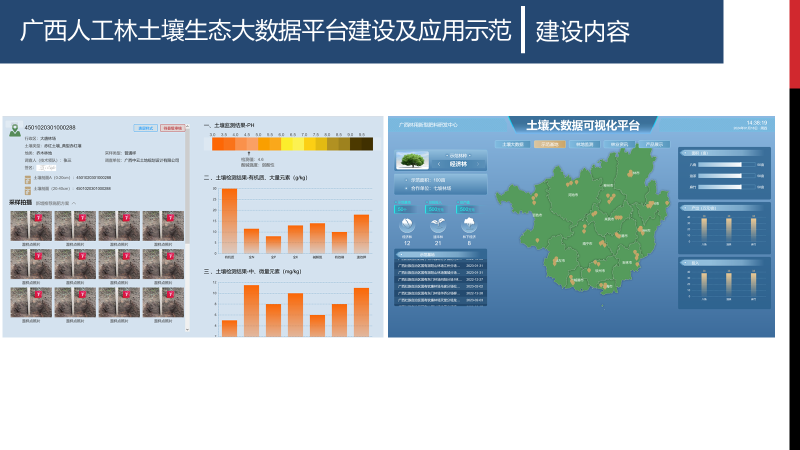Open the 产品展示 tab
Image resolution: width=800 pixels, height=450 pixels.
click(x=653, y=145)
